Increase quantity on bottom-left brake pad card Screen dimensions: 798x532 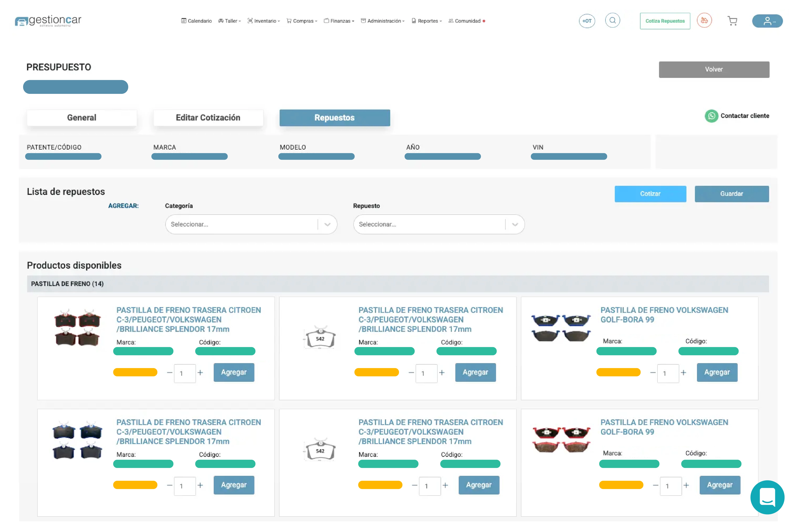point(200,485)
